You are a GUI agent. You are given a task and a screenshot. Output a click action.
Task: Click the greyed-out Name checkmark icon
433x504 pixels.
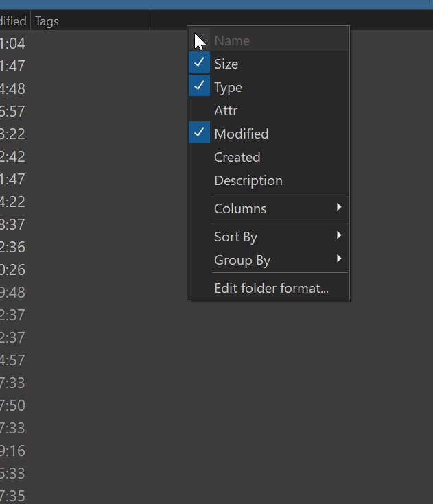point(200,40)
